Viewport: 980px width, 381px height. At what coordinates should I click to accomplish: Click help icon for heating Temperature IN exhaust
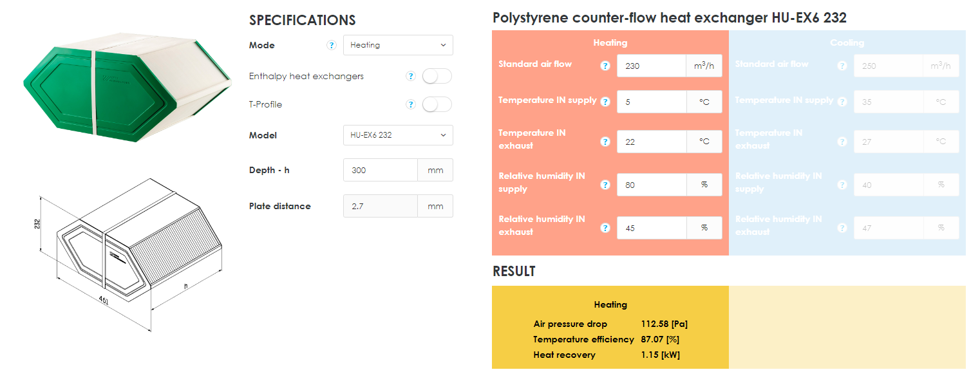click(605, 142)
